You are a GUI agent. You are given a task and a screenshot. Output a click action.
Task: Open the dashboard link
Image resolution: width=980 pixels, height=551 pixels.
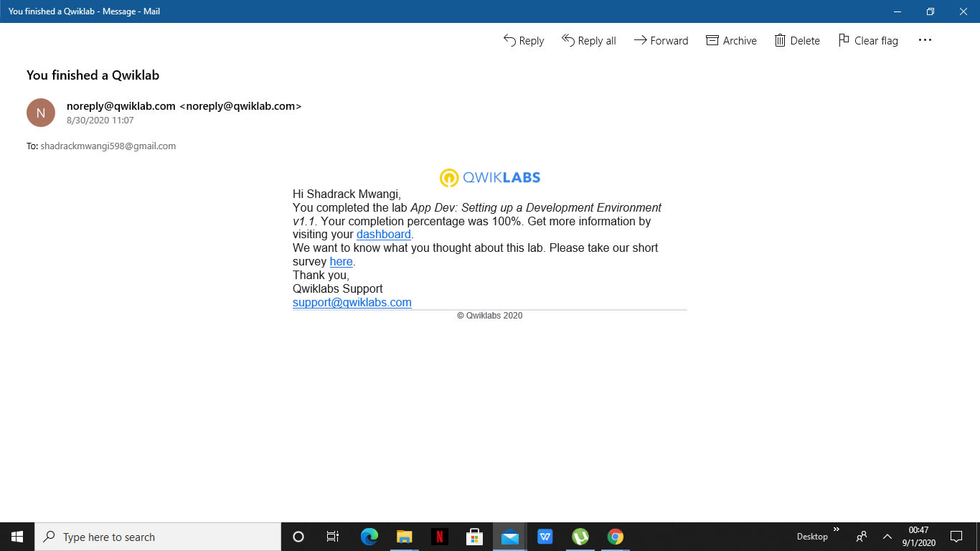tap(384, 235)
